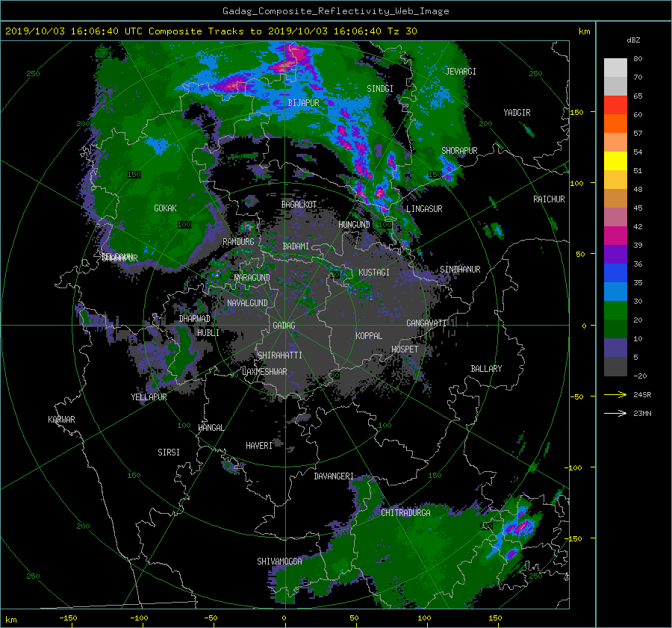Viewport: 672px width, 628px height.
Task: Click the light gray 80 dBZ legend swatch
Action: point(615,67)
